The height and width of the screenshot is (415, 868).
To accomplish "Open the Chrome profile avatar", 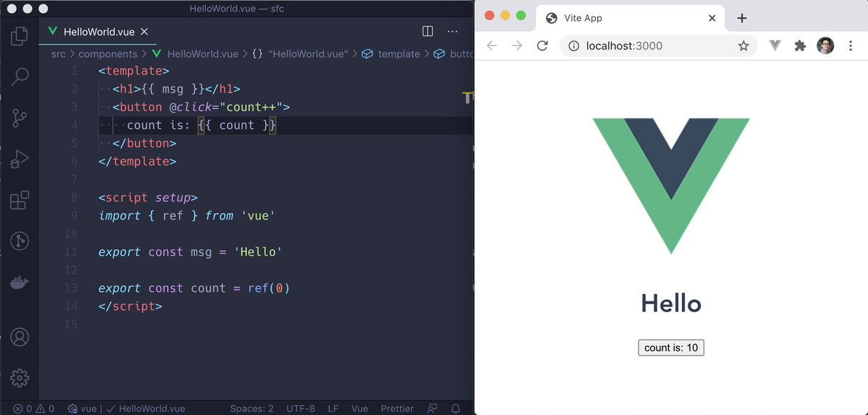I will pyautogui.click(x=825, y=46).
